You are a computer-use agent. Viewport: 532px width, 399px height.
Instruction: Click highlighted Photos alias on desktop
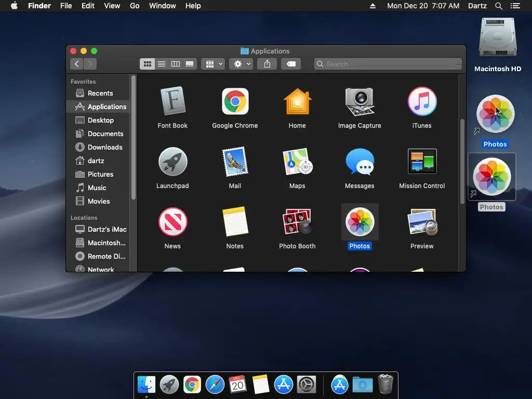click(495, 114)
